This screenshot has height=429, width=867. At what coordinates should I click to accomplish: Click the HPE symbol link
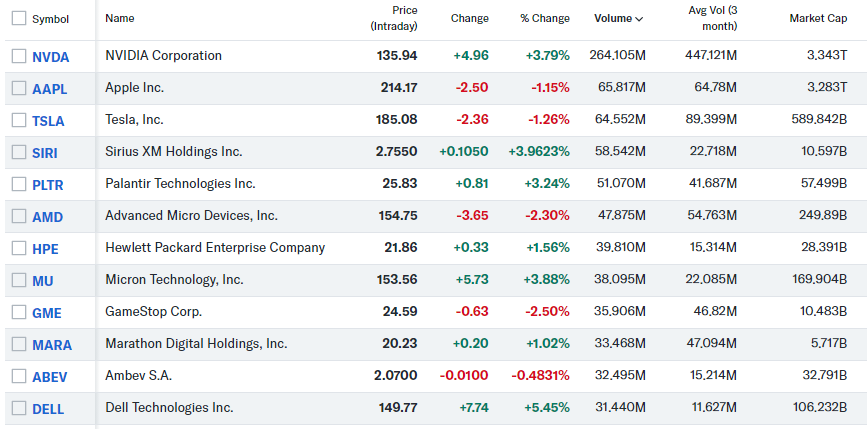pos(46,248)
